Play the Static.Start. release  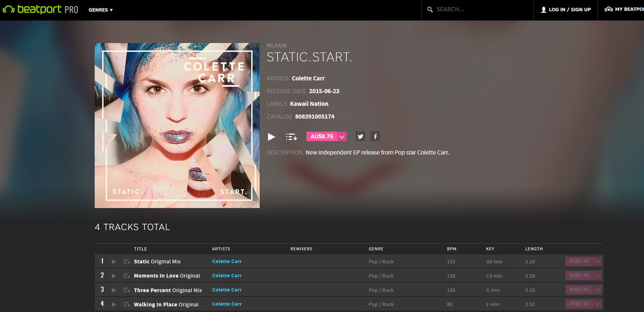272,137
